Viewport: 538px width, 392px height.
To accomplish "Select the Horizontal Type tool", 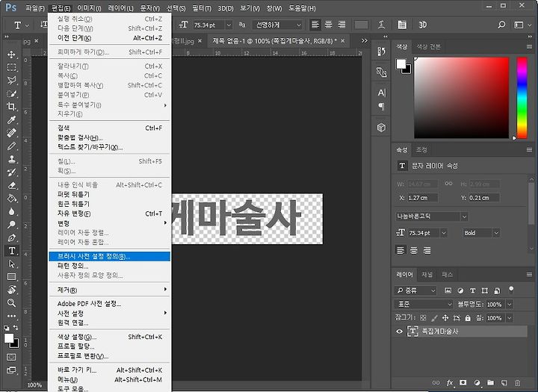I will [x=11, y=251].
